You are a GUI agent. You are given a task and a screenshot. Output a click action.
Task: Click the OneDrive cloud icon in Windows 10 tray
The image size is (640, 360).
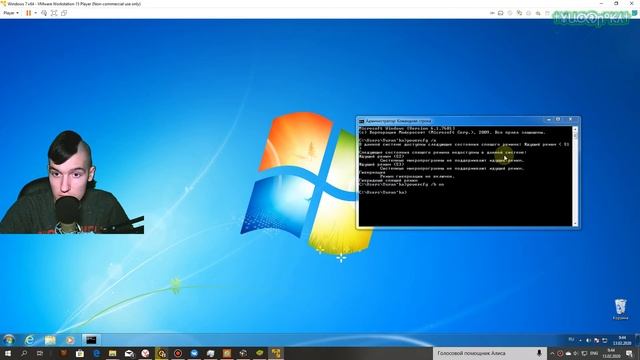pyautogui.click(x=568, y=353)
